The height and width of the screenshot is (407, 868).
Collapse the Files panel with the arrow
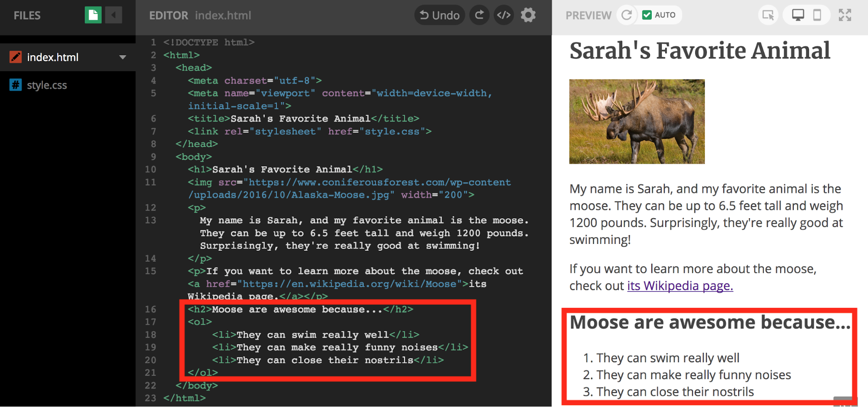coord(114,15)
